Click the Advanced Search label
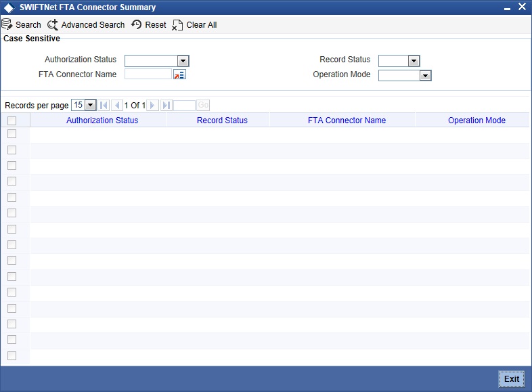The image size is (532, 392). pyautogui.click(x=93, y=25)
